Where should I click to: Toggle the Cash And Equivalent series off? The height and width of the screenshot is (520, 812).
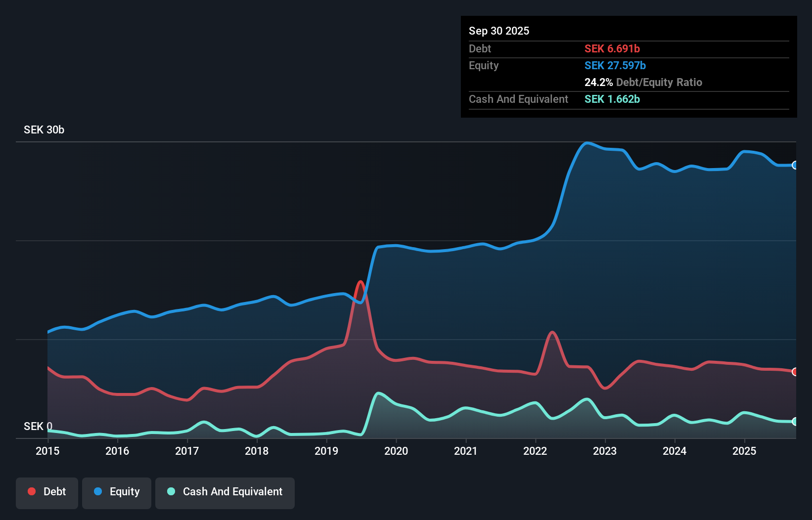[225, 492]
